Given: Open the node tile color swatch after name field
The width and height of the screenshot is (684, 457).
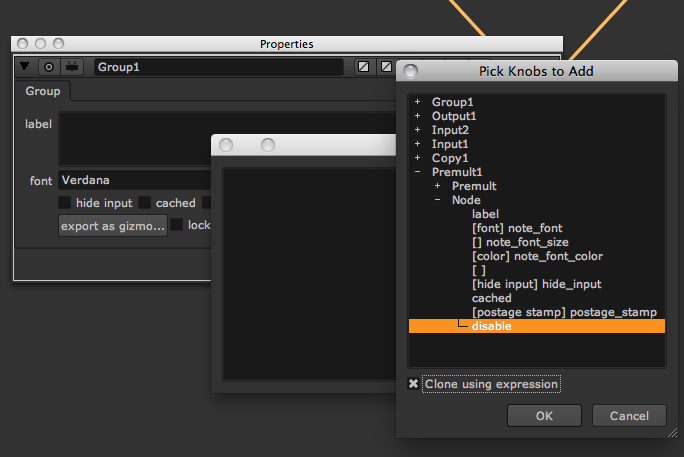Looking at the screenshot, I should (x=363, y=67).
